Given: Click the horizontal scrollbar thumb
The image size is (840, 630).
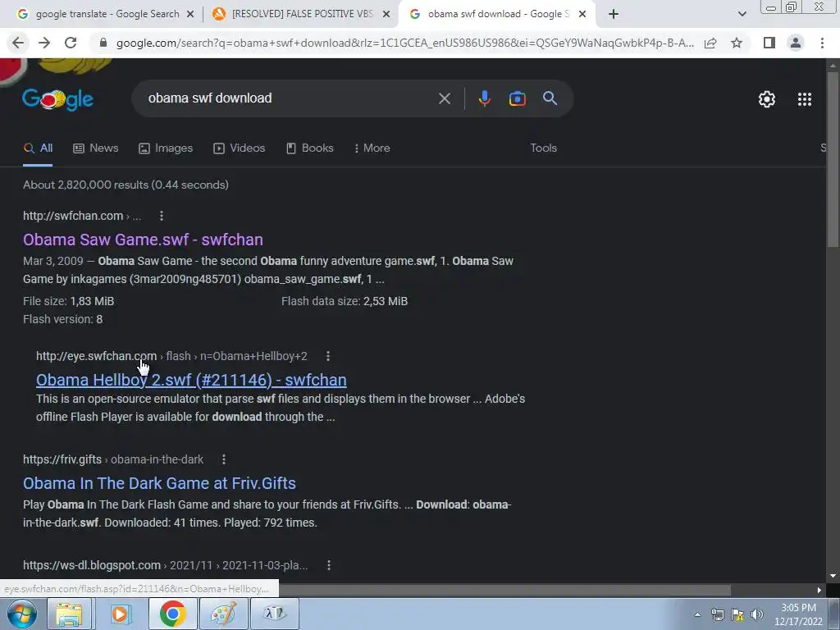Looking at the screenshot, I should tap(504, 590).
